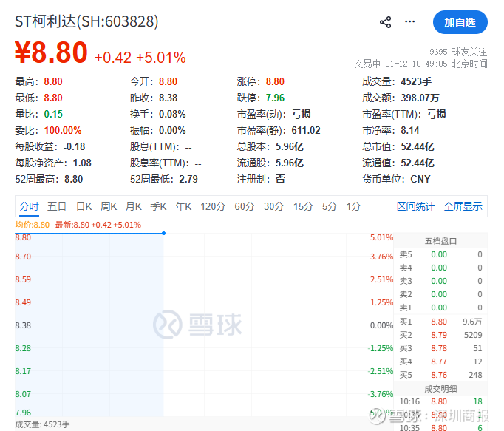Click the 成交量 4523手 value in stats
This screenshot has height=431, width=504.
point(416,81)
